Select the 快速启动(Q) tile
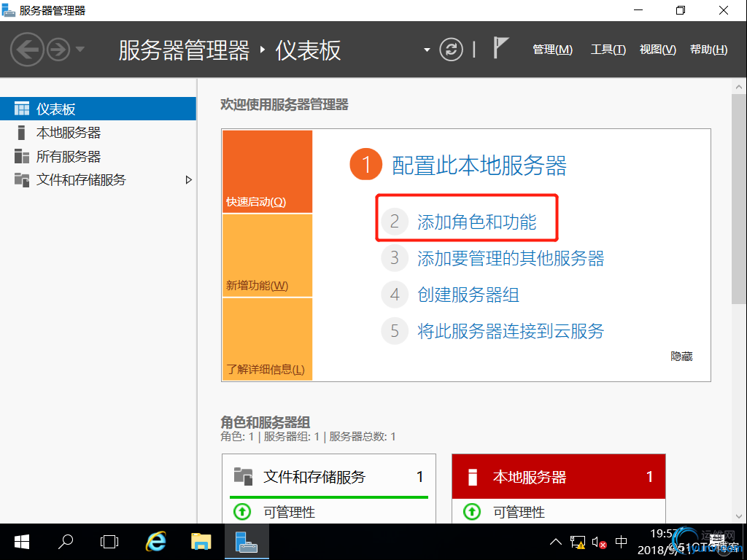This screenshot has width=747, height=560. coord(267,171)
